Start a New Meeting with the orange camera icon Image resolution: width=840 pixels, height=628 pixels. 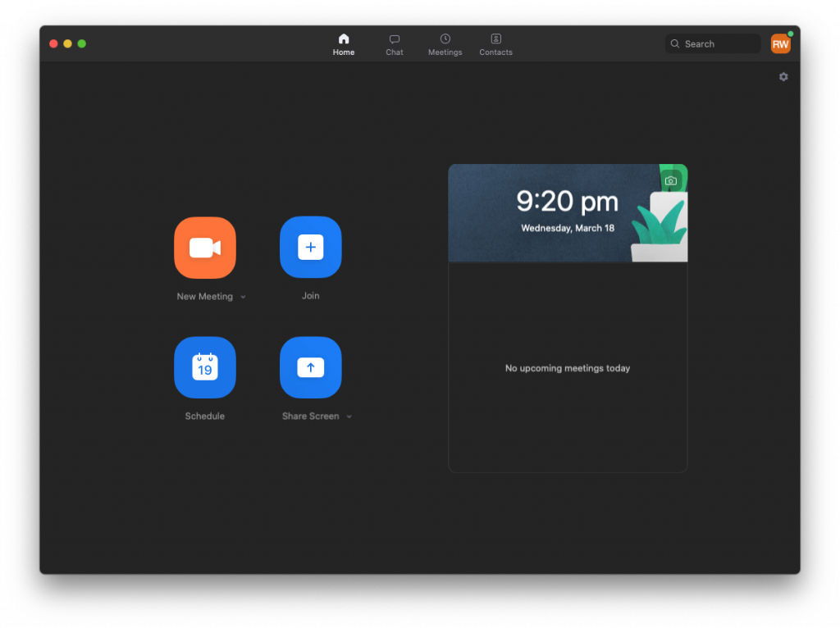(x=204, y=248)
